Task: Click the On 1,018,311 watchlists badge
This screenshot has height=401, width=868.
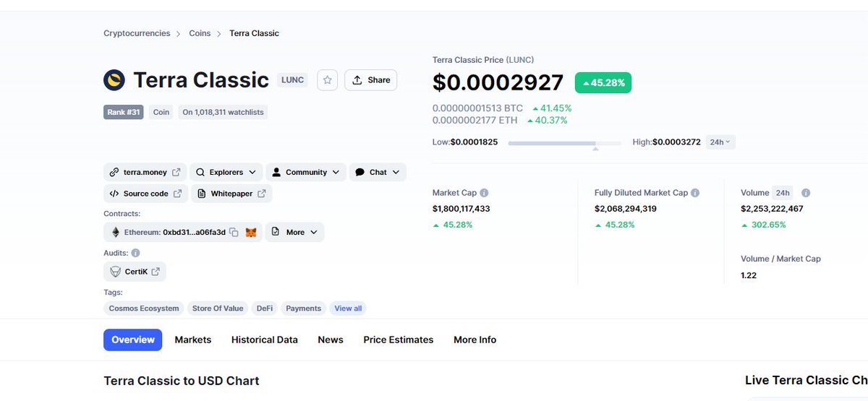Action: coord(223,112)
